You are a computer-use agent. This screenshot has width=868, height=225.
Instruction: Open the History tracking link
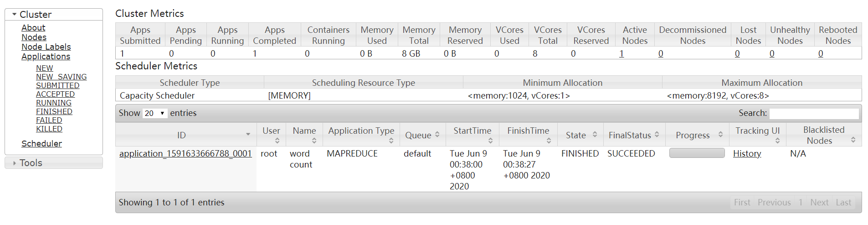[747, 154]
